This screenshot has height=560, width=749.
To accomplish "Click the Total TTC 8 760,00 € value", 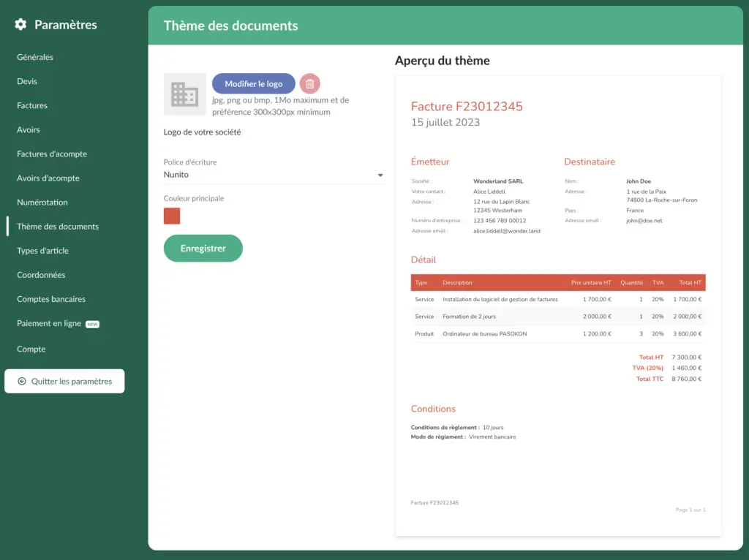I will click(x=686, y=379).
